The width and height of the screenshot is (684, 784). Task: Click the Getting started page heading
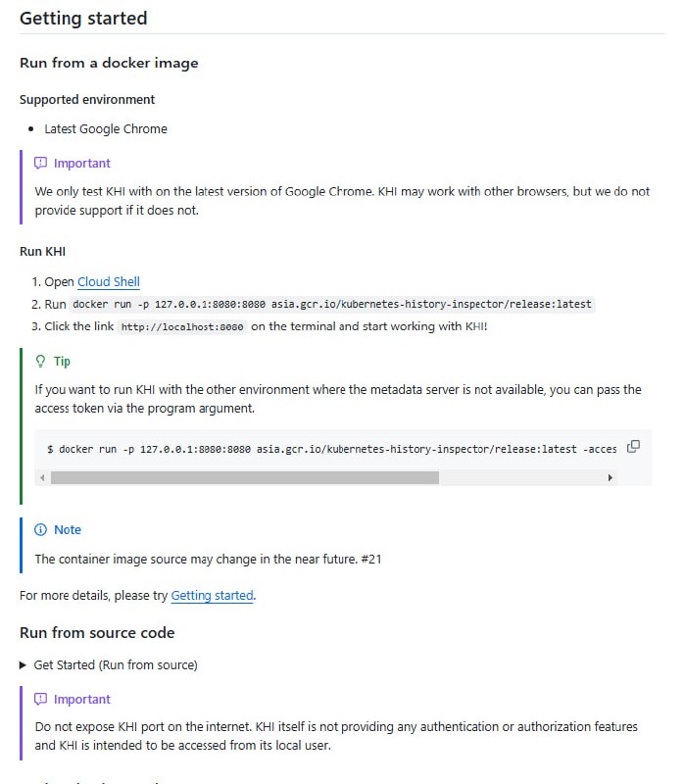coord(83,18)
